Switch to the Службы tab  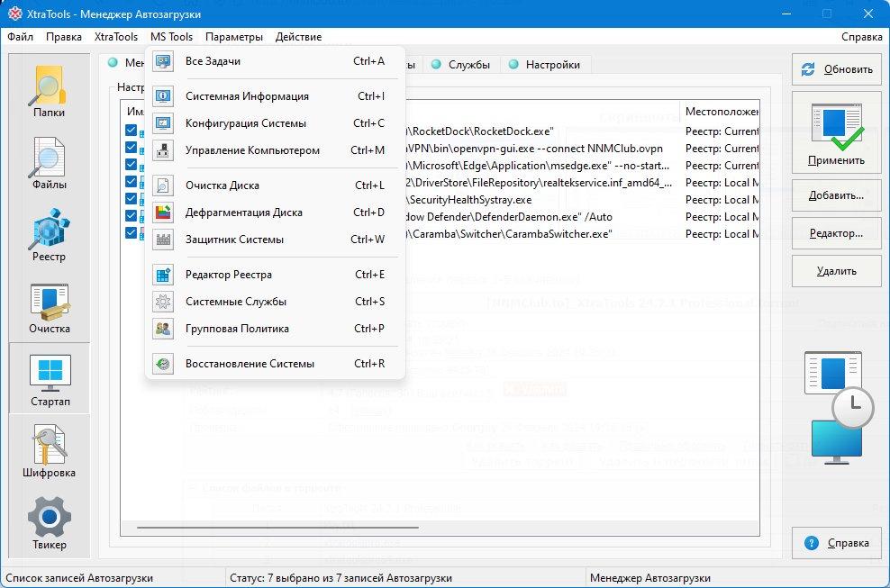[x=460, y=65]
